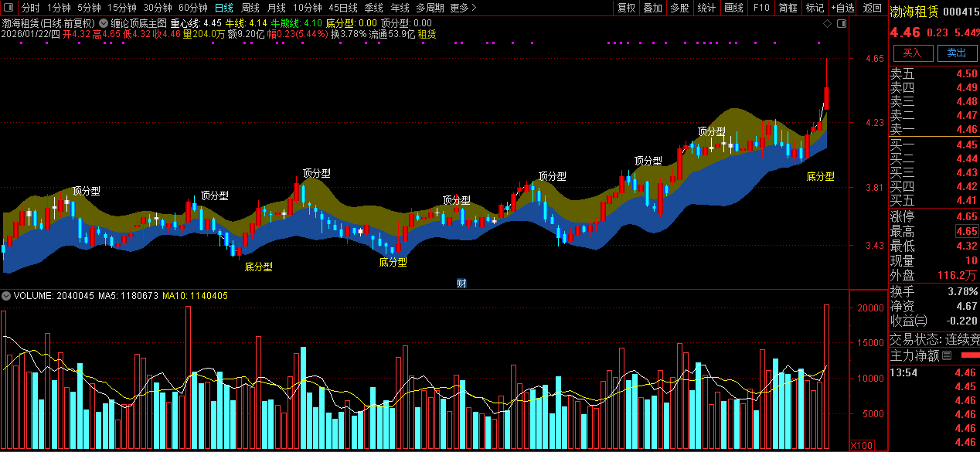The image size is (980, 452).
Task: Select the 15分钟 period tab
Action: click(121, 8)
